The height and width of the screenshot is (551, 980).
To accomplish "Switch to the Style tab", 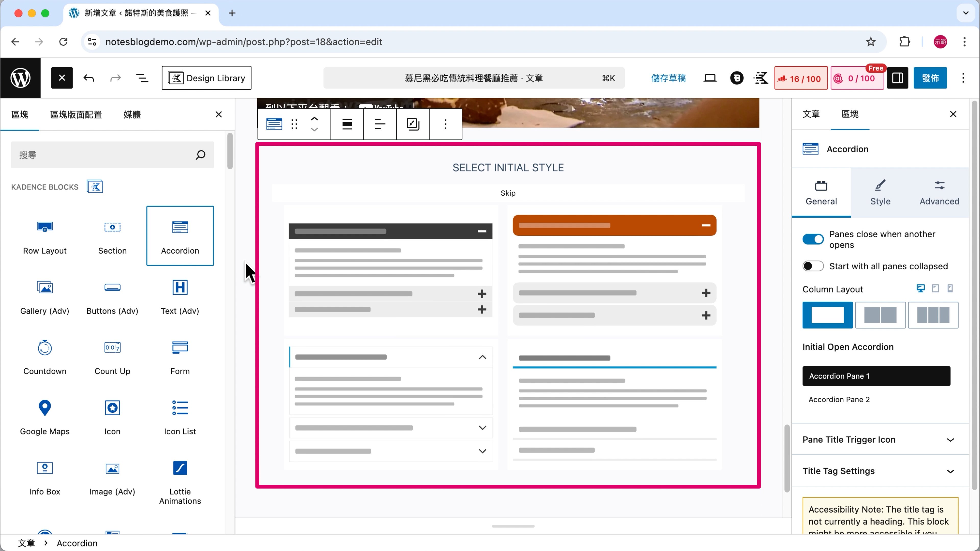I will click(x=880, y=193).
